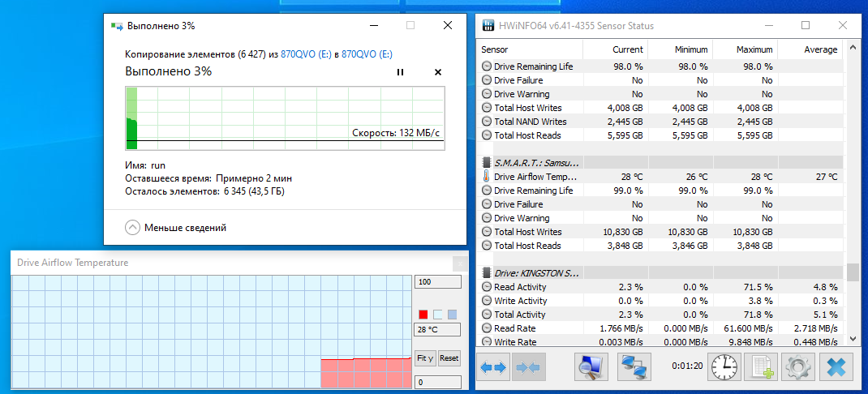
Task: Close sensors with the blue X toolbar icon
Action: pyautogui.click(x=837, y=367)
